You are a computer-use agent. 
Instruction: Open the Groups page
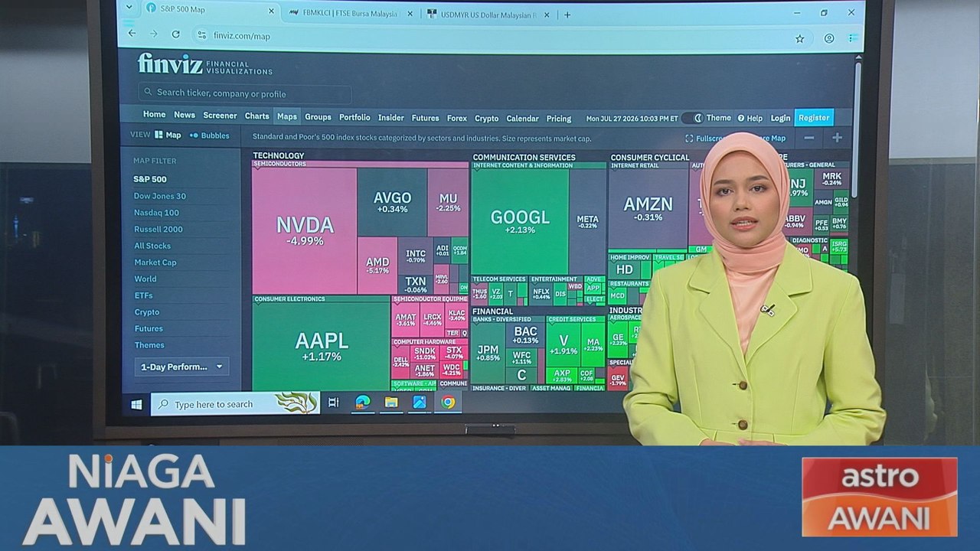318,117
